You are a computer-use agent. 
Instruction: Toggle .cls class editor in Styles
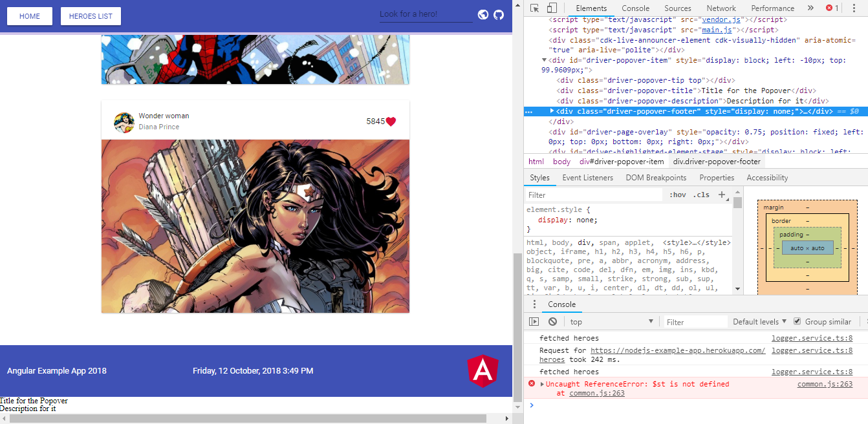pos(701,194)
